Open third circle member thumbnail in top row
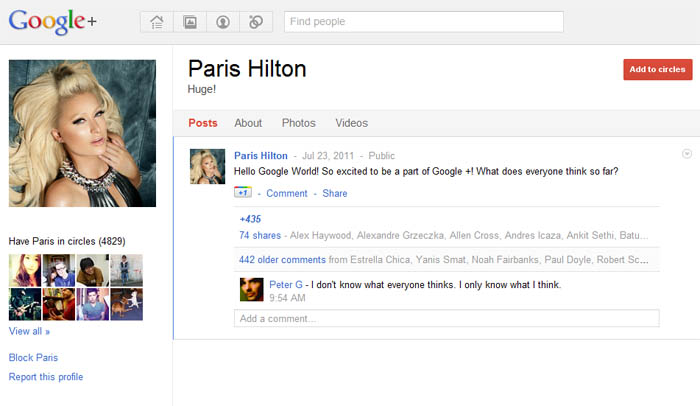 coord(93,270)
